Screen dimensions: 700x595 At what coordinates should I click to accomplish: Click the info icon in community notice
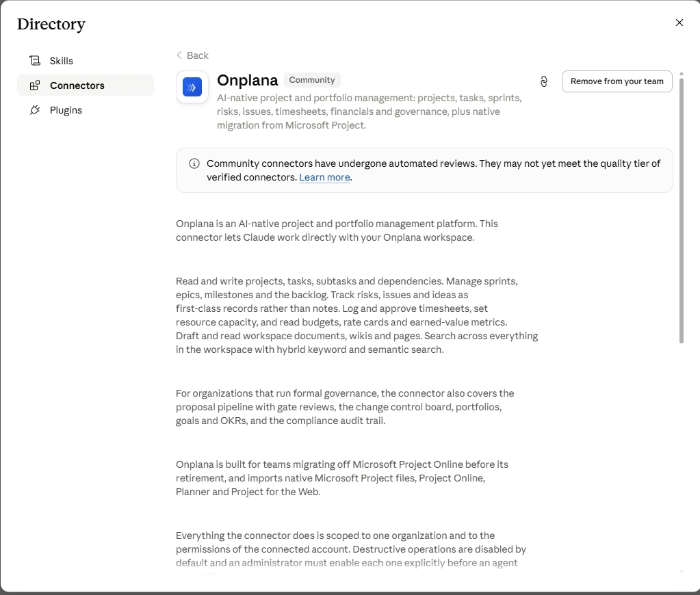click(x=194, y=163)
